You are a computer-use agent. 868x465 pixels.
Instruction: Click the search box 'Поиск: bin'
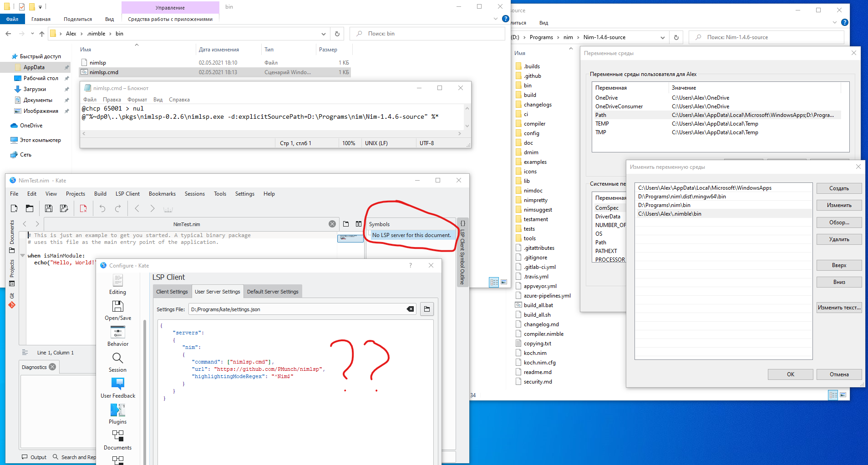[427, 34]
